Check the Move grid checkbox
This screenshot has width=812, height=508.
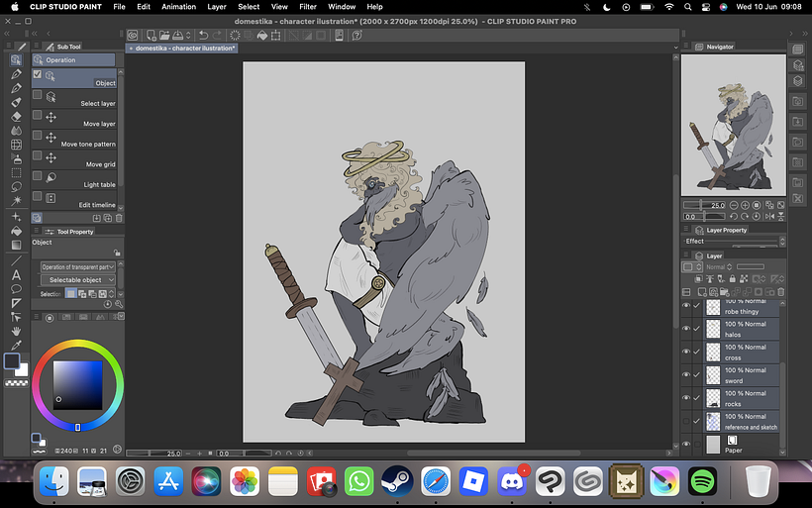(38, 155)
